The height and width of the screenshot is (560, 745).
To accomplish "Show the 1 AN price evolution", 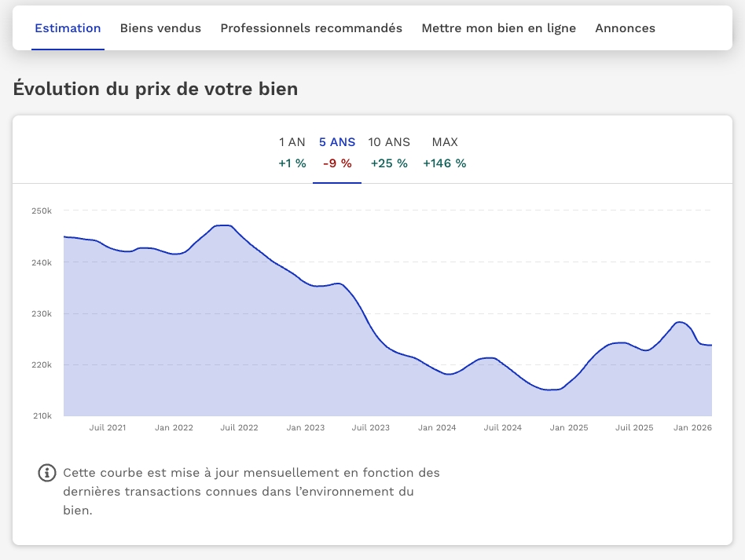I will [x=292, y=143].
